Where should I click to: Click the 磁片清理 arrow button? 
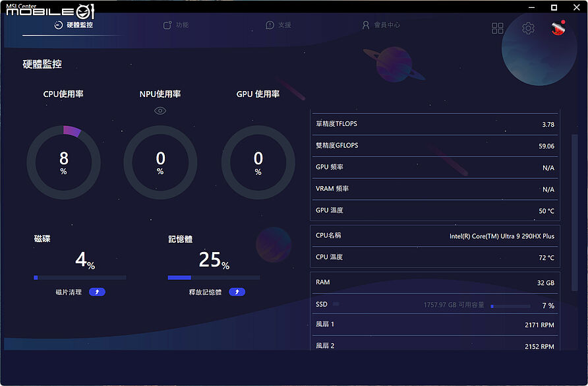tap(97, 292)
